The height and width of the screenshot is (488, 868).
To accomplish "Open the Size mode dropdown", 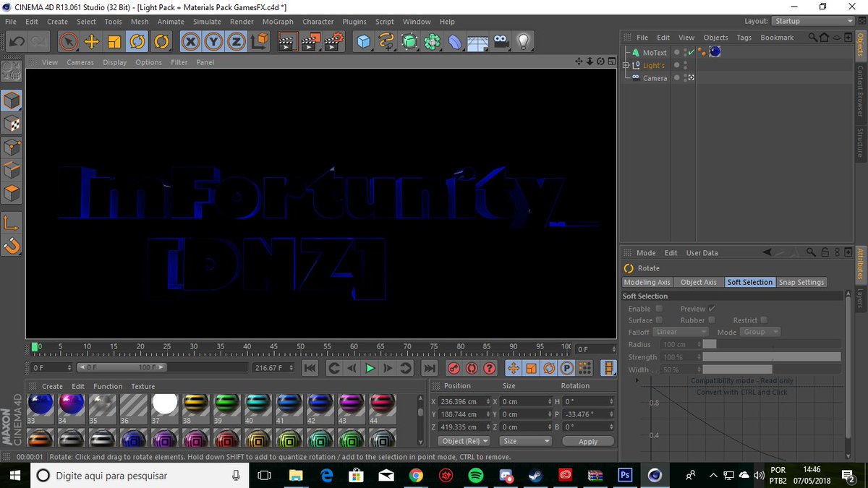I will 526,441.
